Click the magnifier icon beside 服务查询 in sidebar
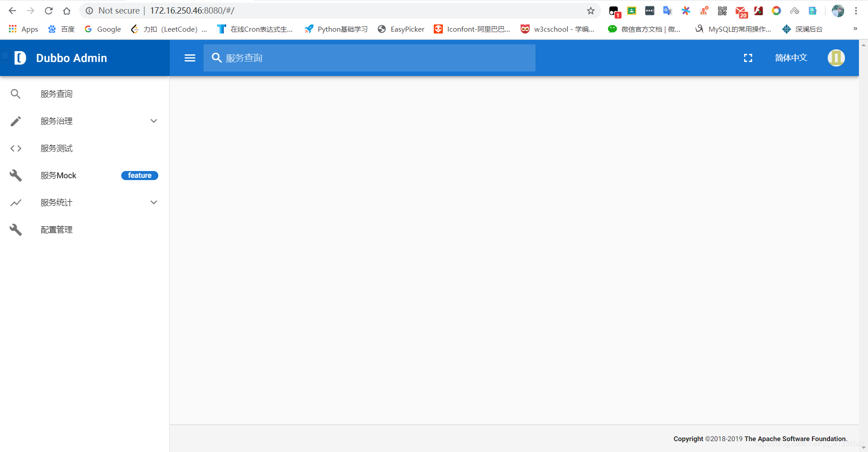This screenshot has width=868, height=452. (x=16, y=94)
